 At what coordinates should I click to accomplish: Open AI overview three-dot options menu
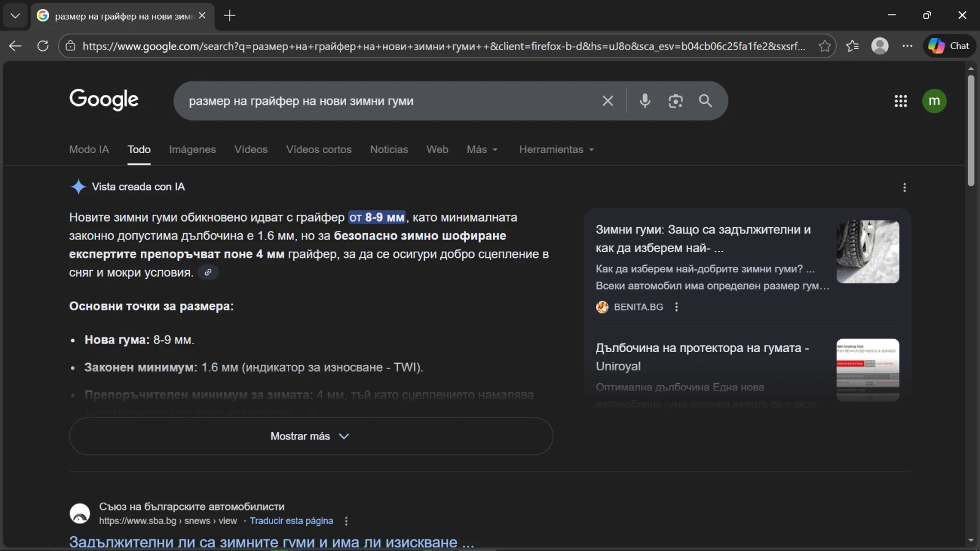[x=904, y=188]
